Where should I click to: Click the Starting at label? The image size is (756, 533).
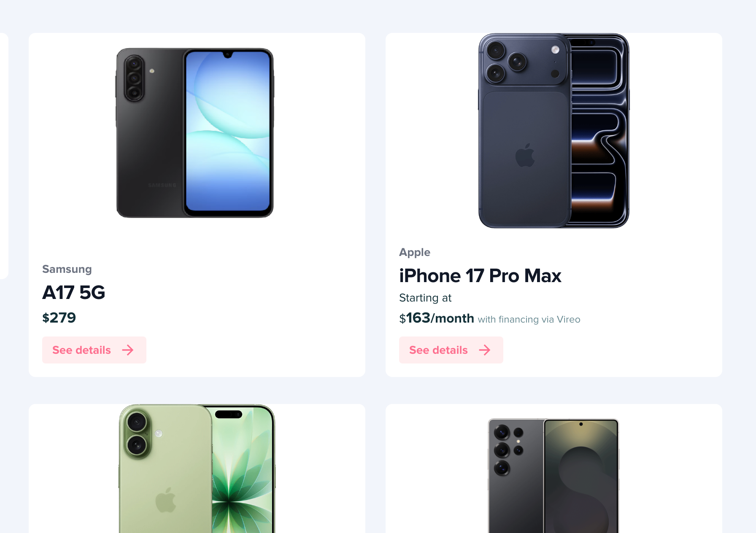(425, 298)
